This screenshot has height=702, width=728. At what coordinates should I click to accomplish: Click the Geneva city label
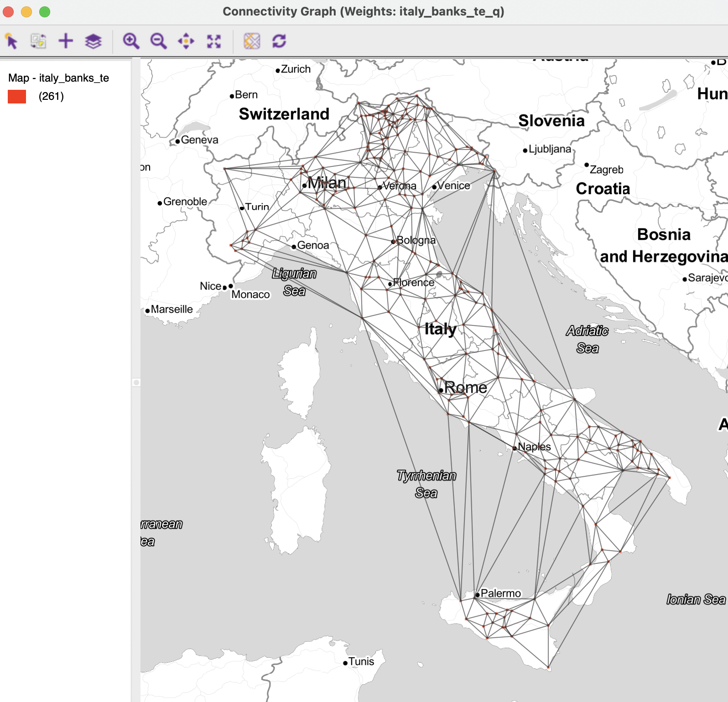[x=199, y=140]
